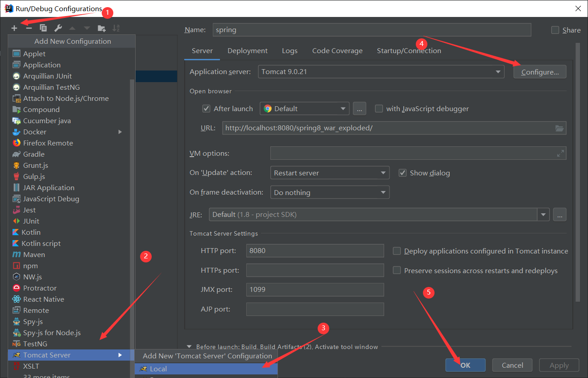
Task: Switch to the Logs tab
Action: [290, 51]
